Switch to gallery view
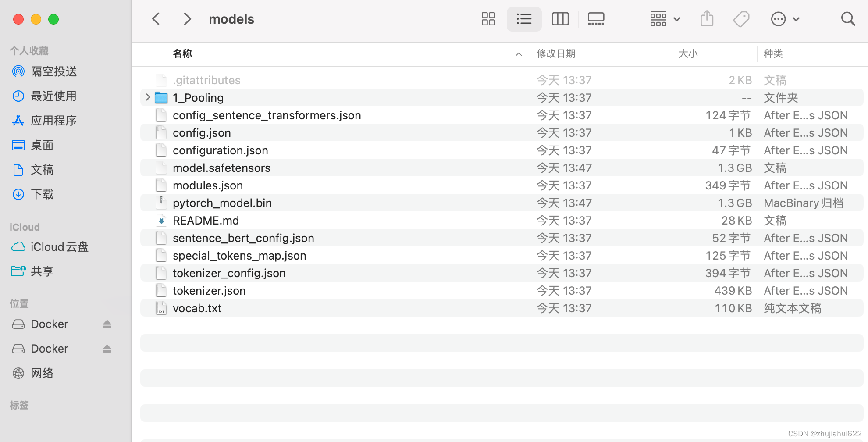 pos(596,19)
